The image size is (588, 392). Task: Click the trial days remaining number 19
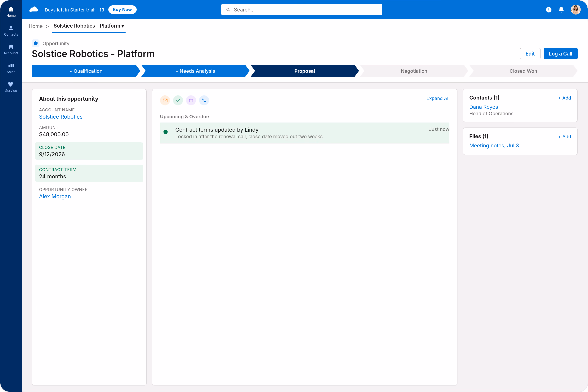tap(102, 10)
